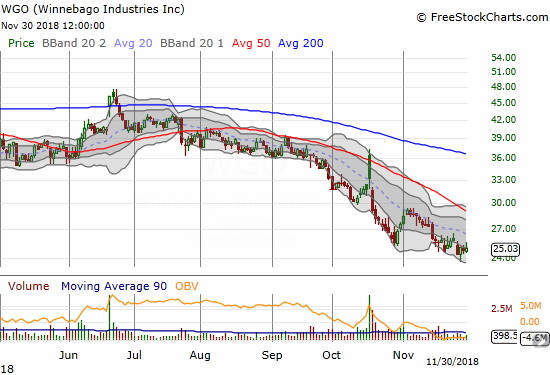Click the 45.00 price axis value
Image resolution: width=550 pixels, height=375 pixels.
click(x=504, y=103)
